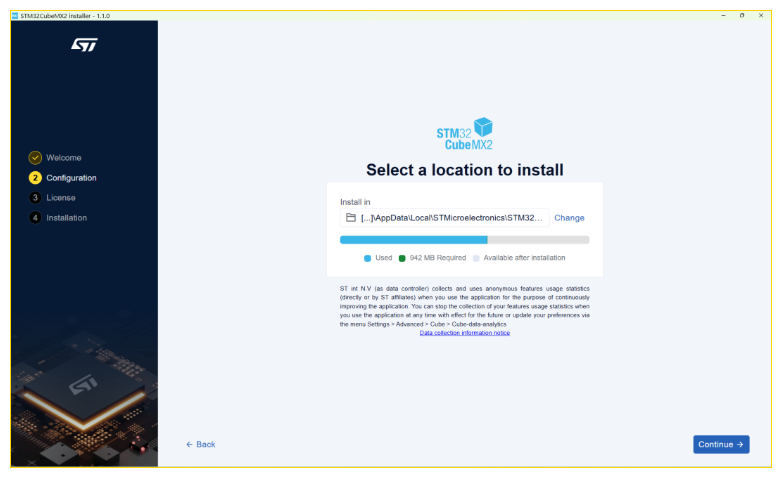
Task: Select the Installation step label
Action: point(66,218)
